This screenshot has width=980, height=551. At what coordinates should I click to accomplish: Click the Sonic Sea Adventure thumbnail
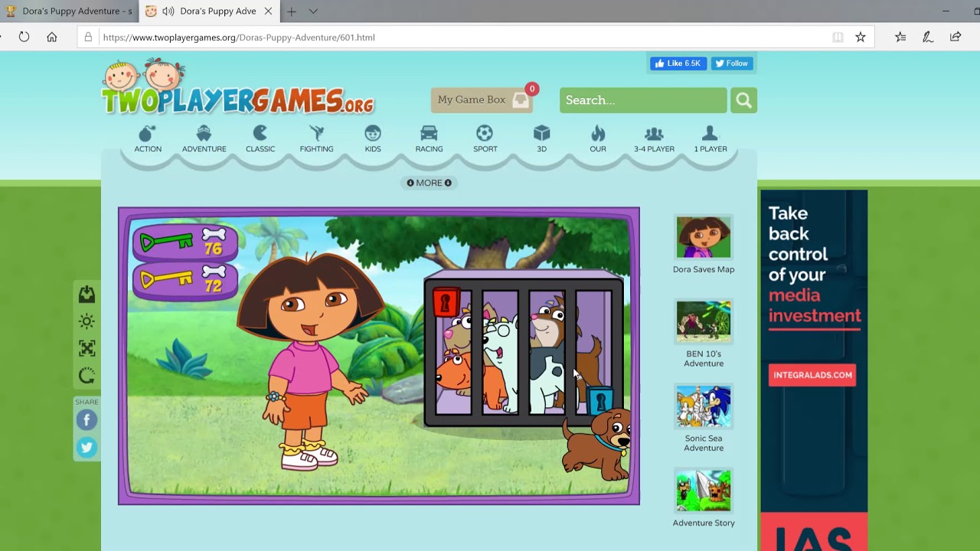(704, 407)
